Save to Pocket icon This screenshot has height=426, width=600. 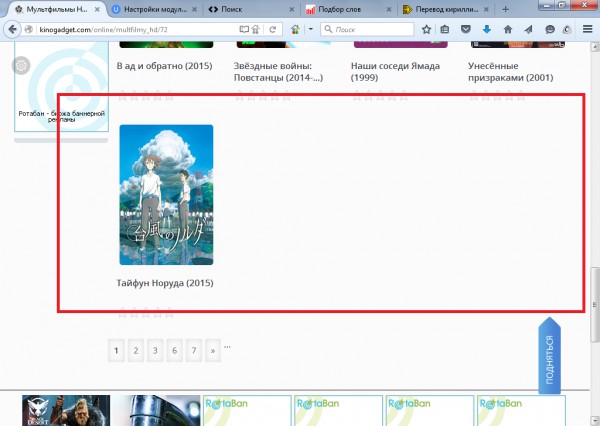465,29
